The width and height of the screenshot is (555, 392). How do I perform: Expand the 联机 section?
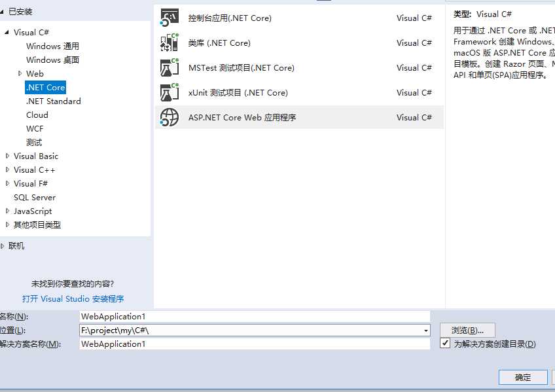(3, 246)
